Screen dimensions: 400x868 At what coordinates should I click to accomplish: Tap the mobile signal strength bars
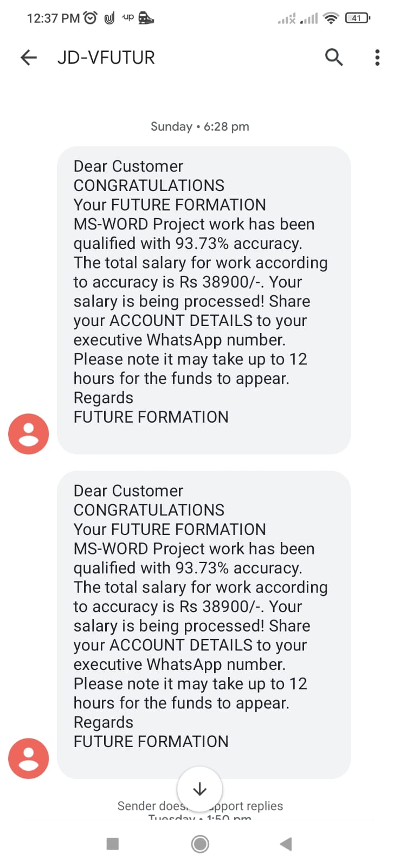[x=309, y=18]
